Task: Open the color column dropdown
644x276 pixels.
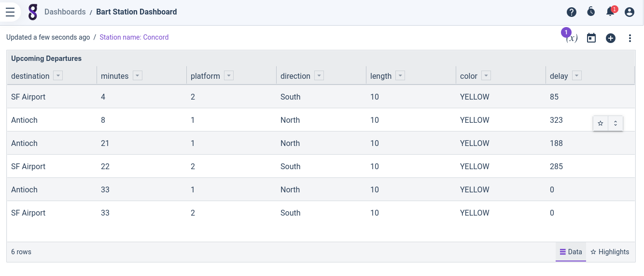Action: 486,76
